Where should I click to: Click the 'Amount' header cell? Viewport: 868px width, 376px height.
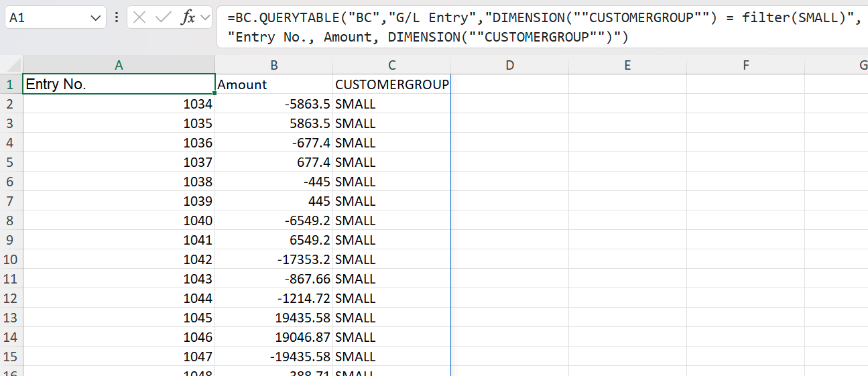click(274, 84)
